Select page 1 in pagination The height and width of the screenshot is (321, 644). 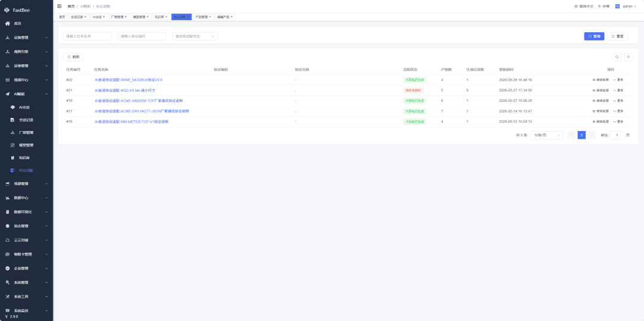(581, 135)
